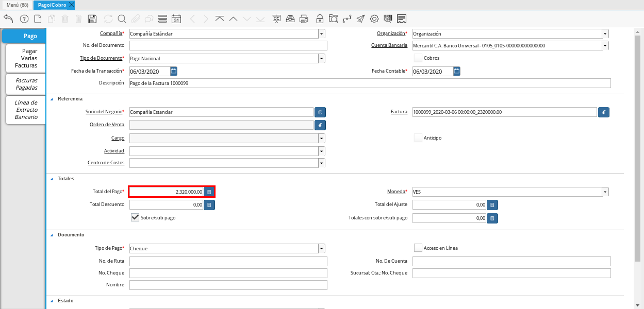
Task: Save the record with the floppy disk icon
Action: 92,19
